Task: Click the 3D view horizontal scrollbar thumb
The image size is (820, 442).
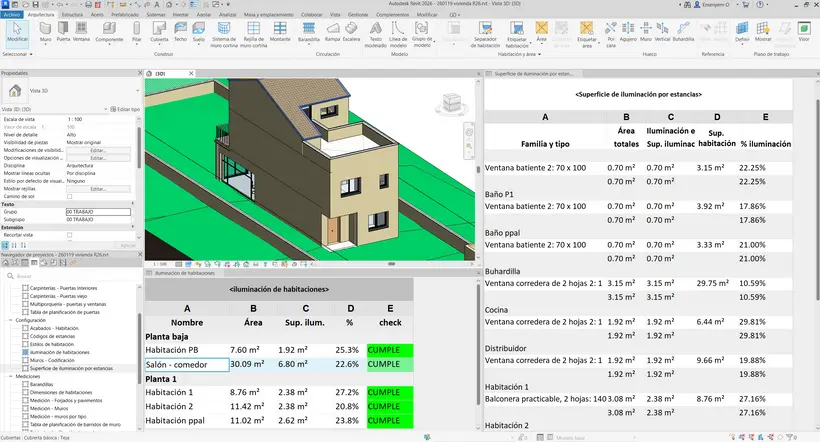Action: pyautogui.click(x=391, y=264)
